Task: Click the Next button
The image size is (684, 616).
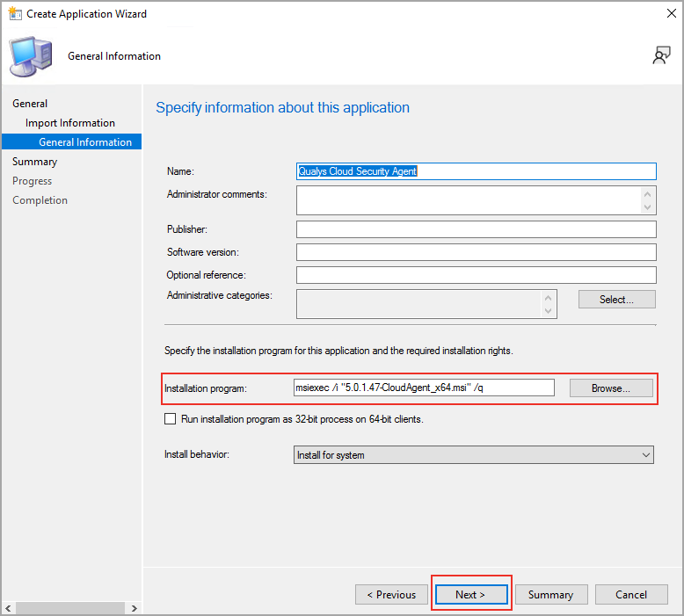Action: (471, 594)
